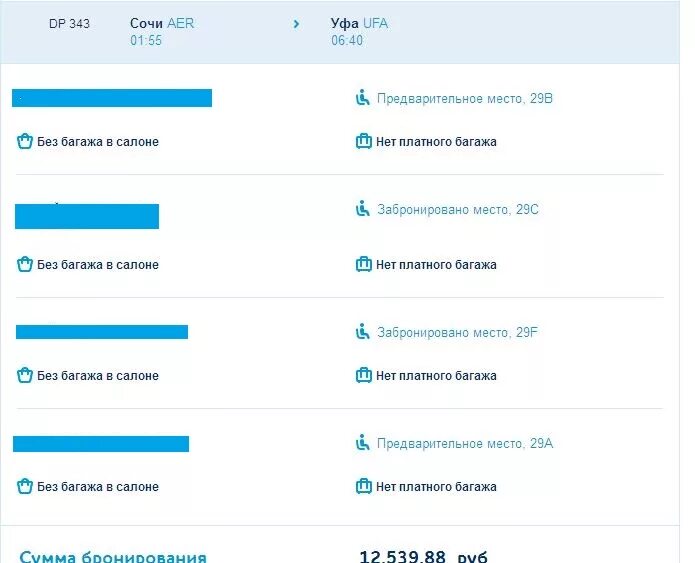Open 'Предварительное место, 29B' seat link
The image size is (695, 563).
coord(465,98)
